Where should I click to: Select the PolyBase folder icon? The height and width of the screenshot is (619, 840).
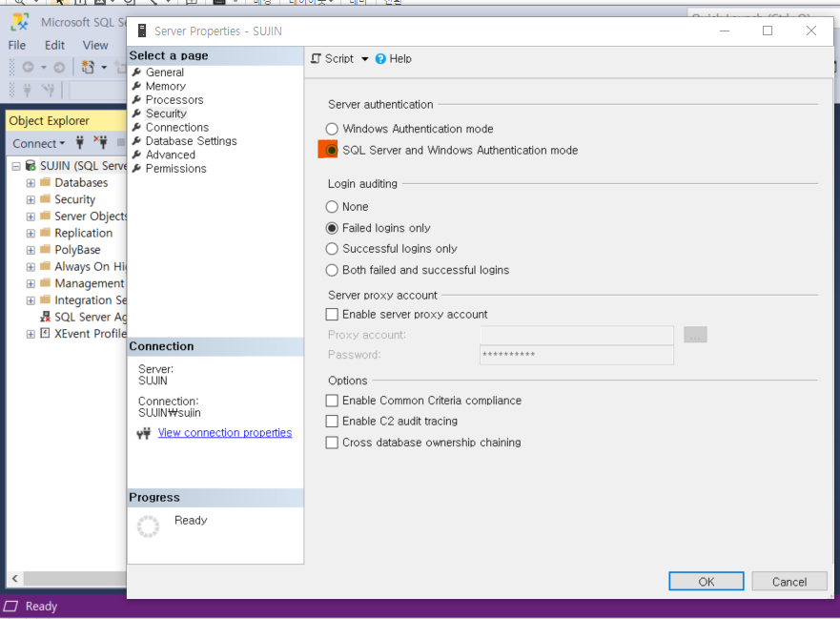point(46,249)
